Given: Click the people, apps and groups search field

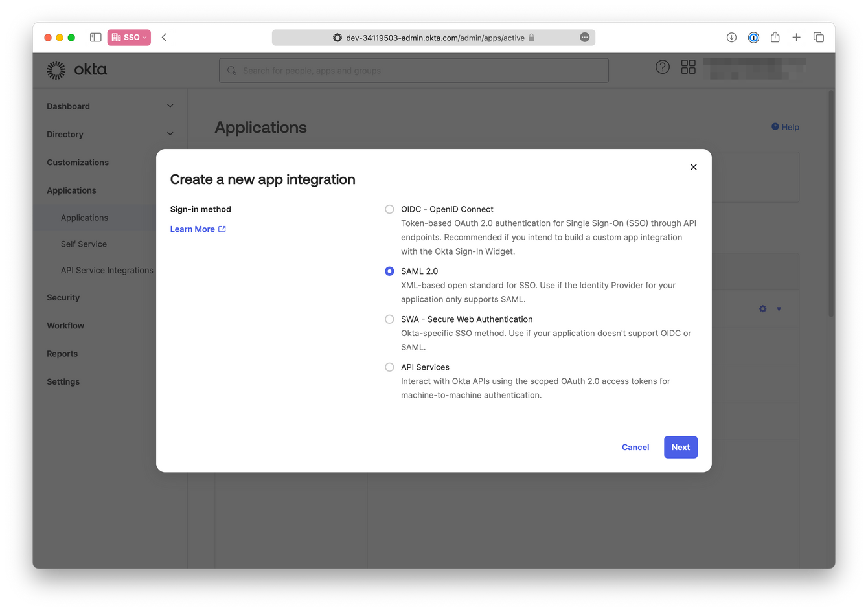Looking at the screenshot, I should coord(414,71).
